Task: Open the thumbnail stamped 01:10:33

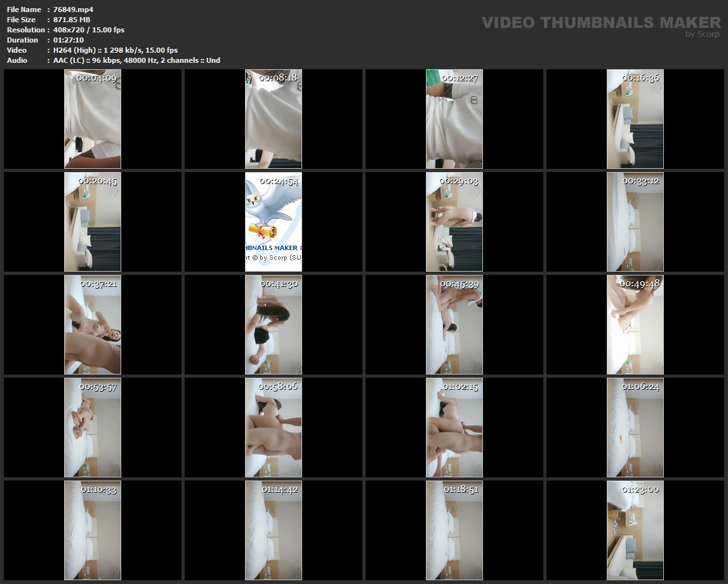Action: point(93,530)
